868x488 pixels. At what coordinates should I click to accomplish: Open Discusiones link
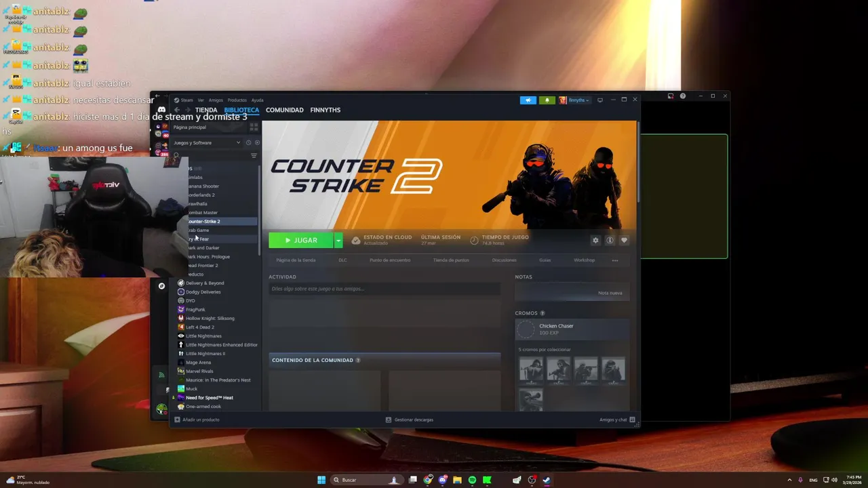pyautogui.click(x=504, y=260)
